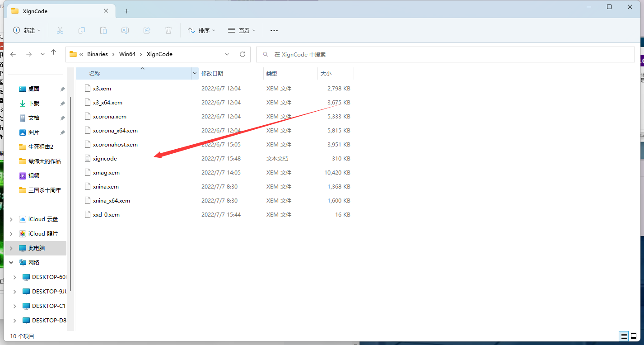This screenshot has width=644, height=345.
Task: Click the Cut scissors icon
Action: pos(60,30)
